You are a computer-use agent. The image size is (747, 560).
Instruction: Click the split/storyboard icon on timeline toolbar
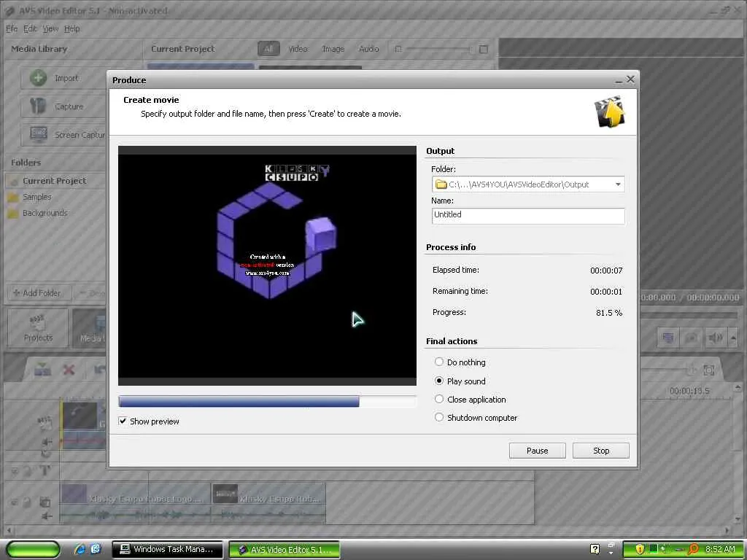click(x=42, y=369)
